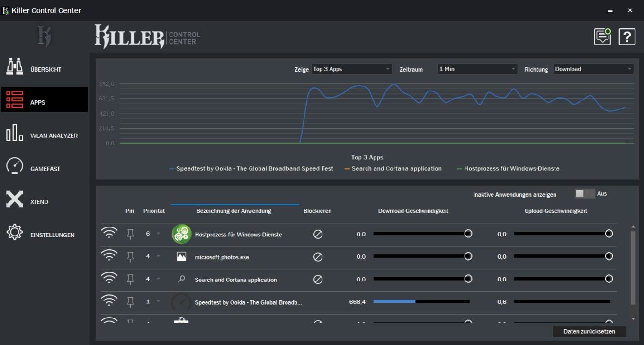Open the xTend section

pyautogui.click(x=39, y=202)
